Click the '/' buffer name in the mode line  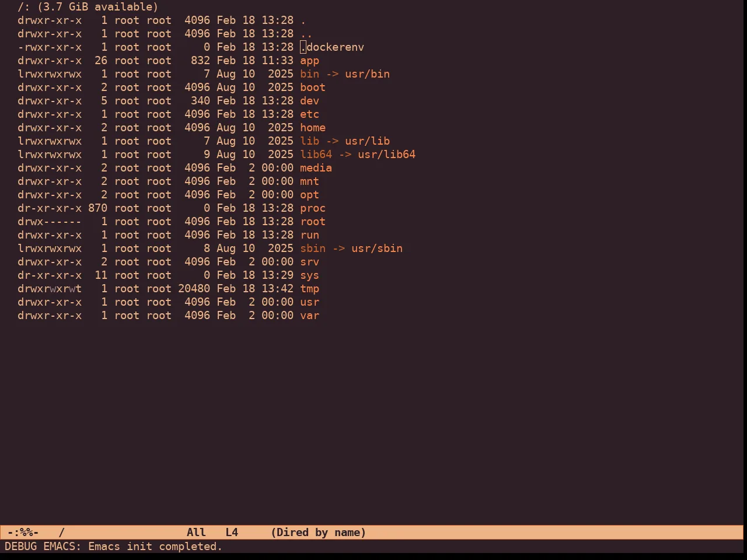pos(62,533)
